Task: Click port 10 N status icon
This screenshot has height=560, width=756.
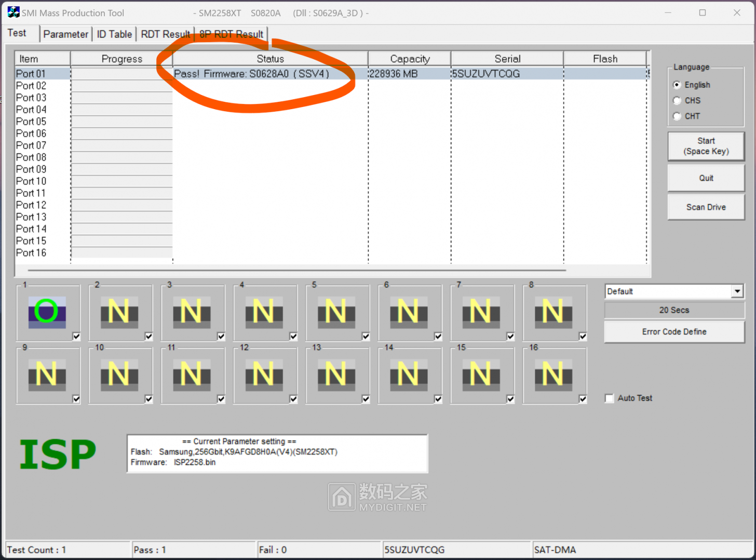Action: 119,375
